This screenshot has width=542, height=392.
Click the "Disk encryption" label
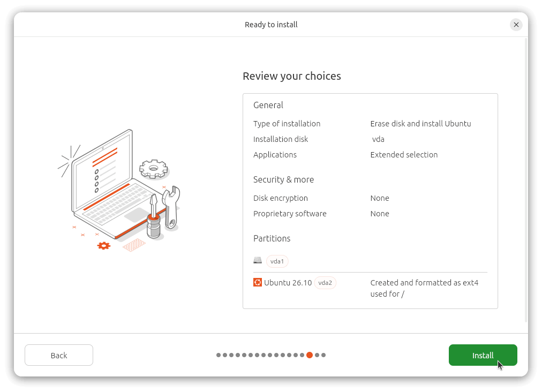click(x=280, y=198)
